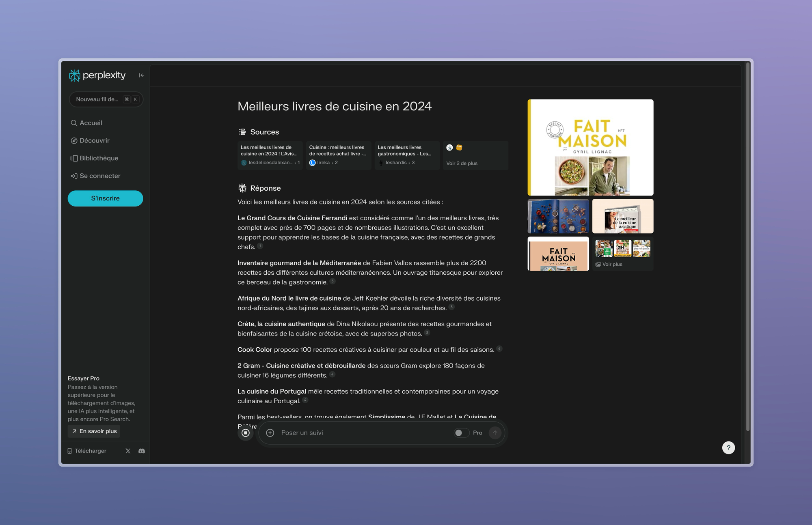812x525 pixels.
Task: Open the Discord icon link
Action: click(142, 451)
